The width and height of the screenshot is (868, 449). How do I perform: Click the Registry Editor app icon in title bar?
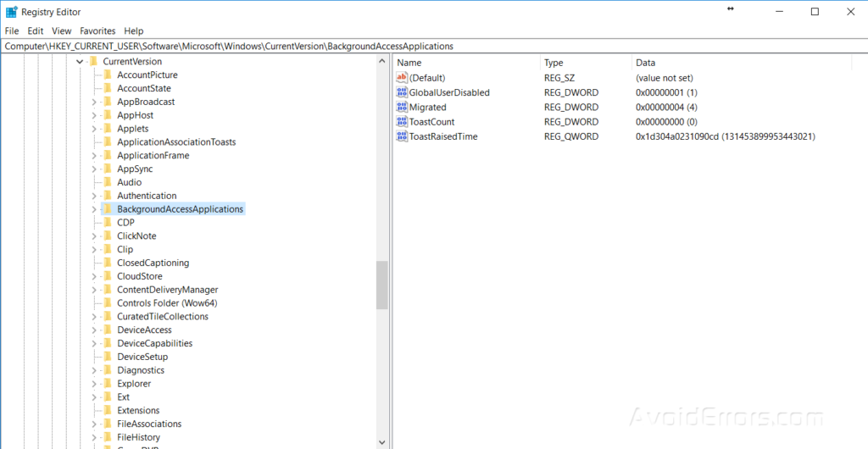tap(11, 12)
